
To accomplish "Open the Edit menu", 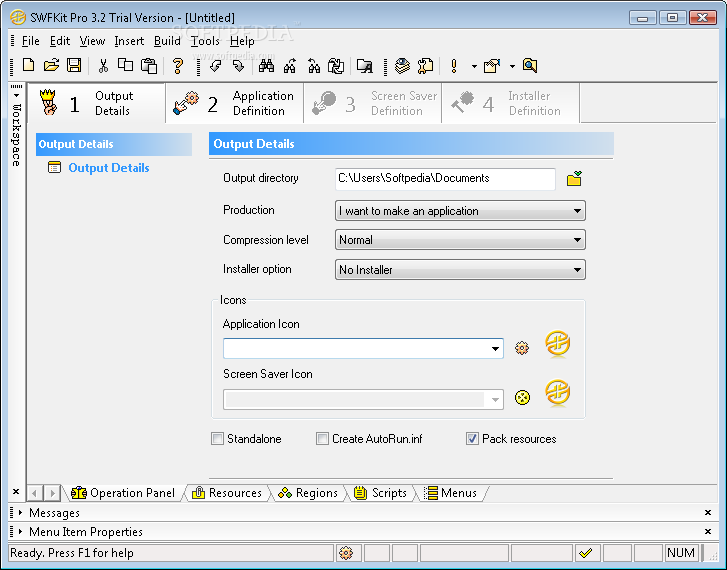I will click(60, 41).
